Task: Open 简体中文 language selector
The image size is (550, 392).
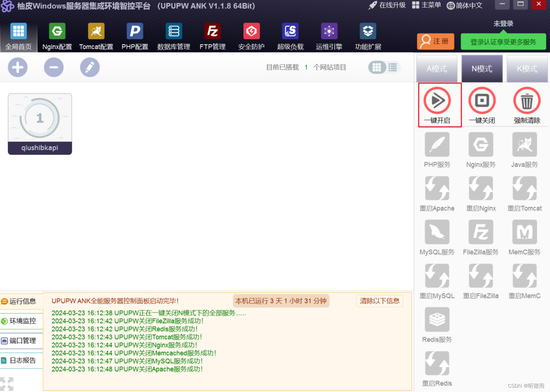Action: (x=465, y=5)
